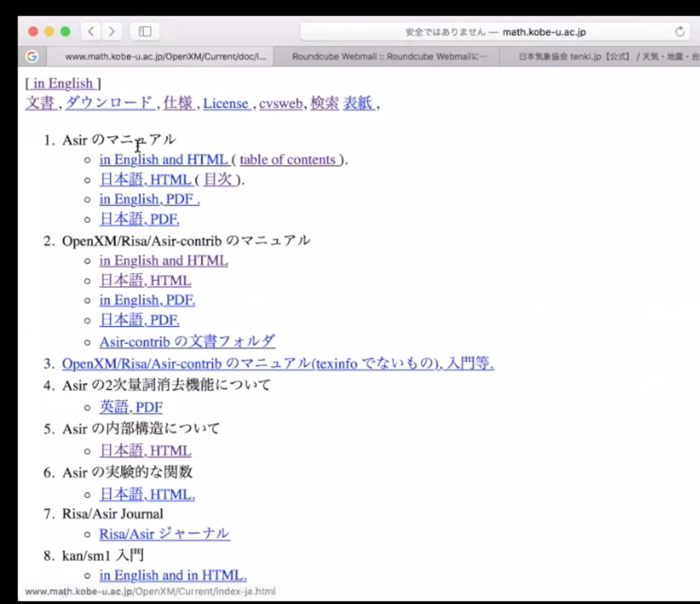Click the heading 'Asir の2次量詞消去機能について'
Image resolution: width=700 pixels, height=604 pixels.
(167, 385)
